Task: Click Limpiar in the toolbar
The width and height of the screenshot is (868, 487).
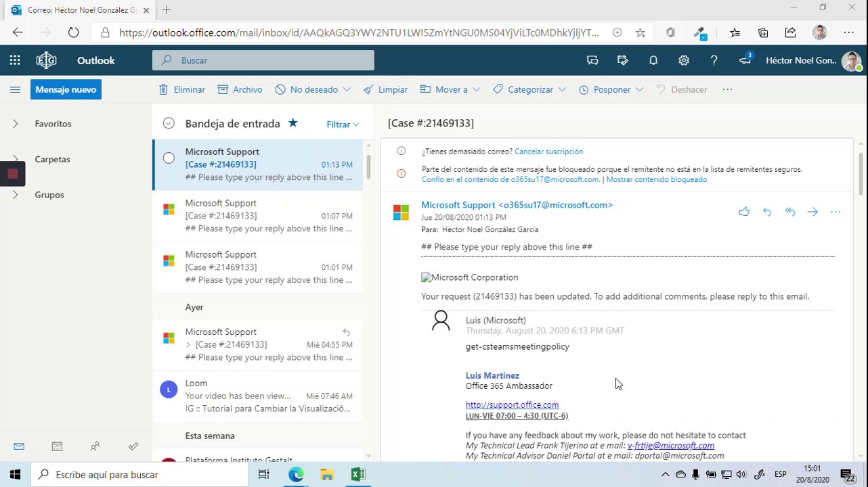Action: click(385, 89)
